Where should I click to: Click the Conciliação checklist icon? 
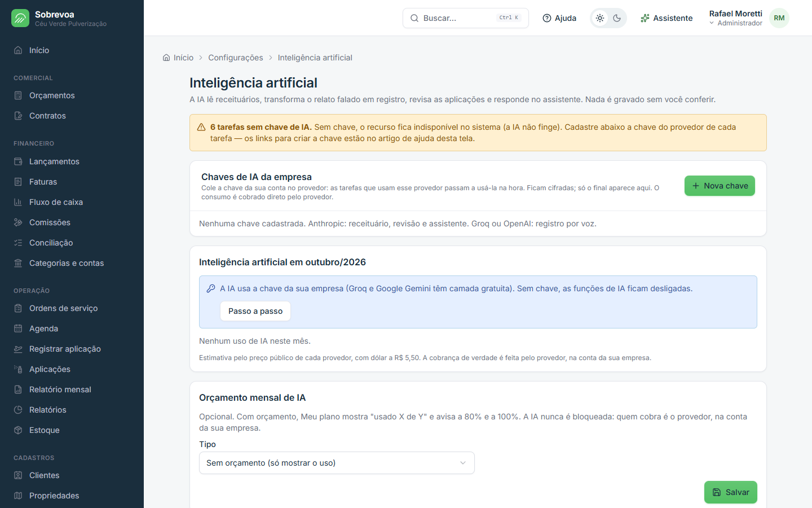coord(18,243)
